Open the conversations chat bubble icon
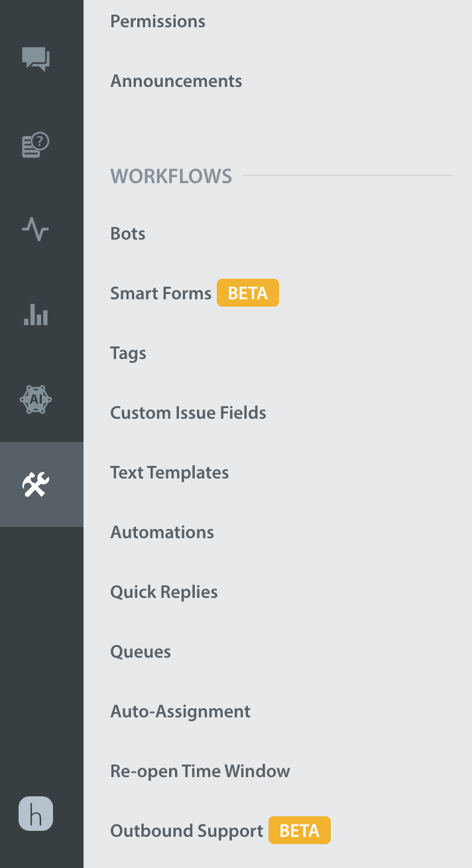Viewport: 472px width, 868px height. tap(36, 58)
